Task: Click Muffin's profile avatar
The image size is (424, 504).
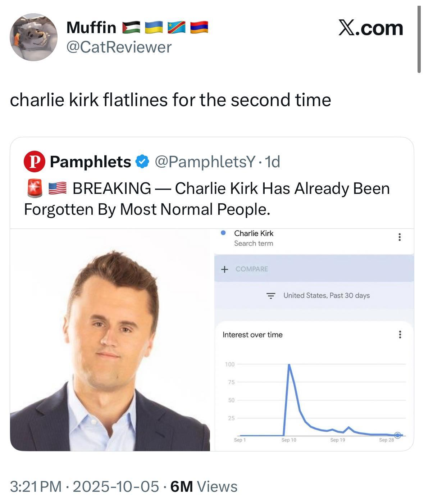Action: pyautogui.click(x=33, y=37)
